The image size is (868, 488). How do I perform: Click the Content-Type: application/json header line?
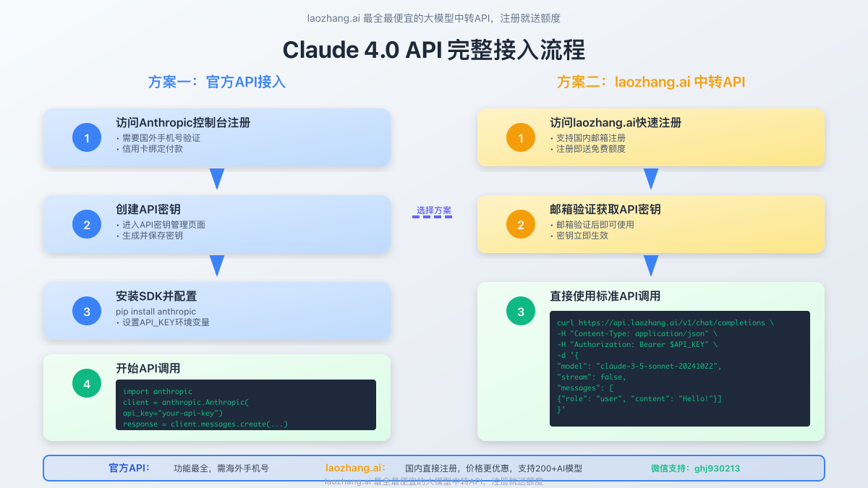637,333
